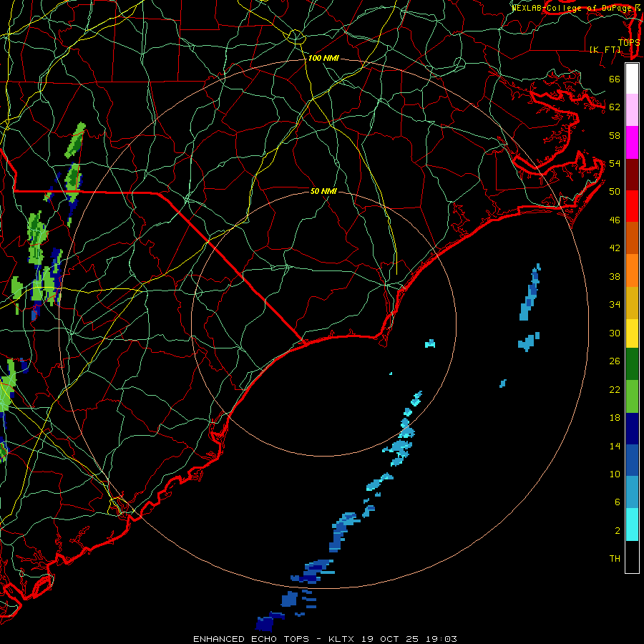Viewport: 644px width, 644px height.
Task: Pick the light pink legend swatch
Action: point(632,110)
